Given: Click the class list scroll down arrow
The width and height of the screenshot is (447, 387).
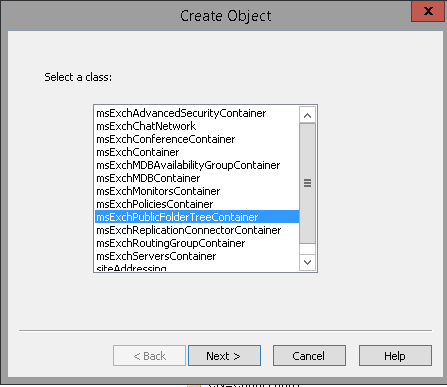Looking at the screenshot, I should pos(307,262).
